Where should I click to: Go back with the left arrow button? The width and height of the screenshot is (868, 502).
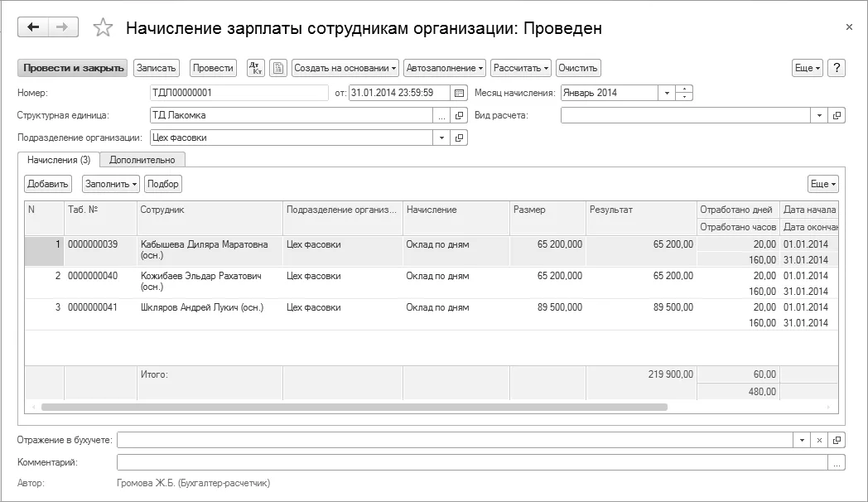[x=33, y=27]
